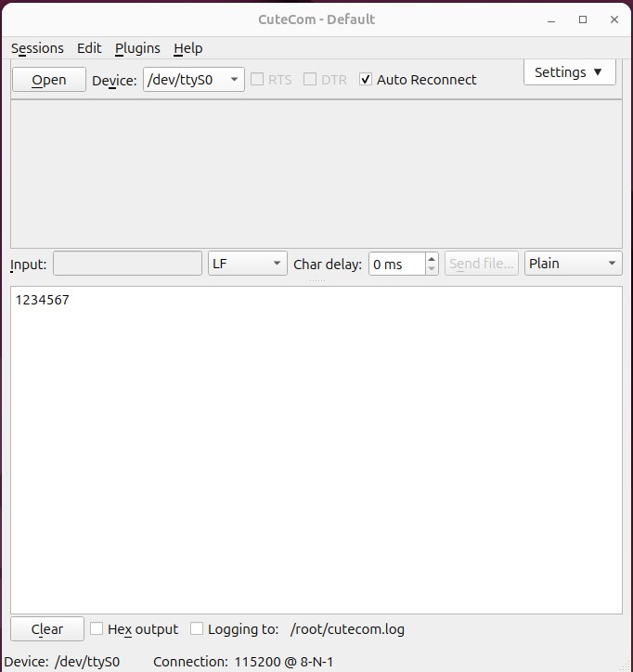Open the LF line-ending dropdown
633x672 pixels.
[247, 264]
